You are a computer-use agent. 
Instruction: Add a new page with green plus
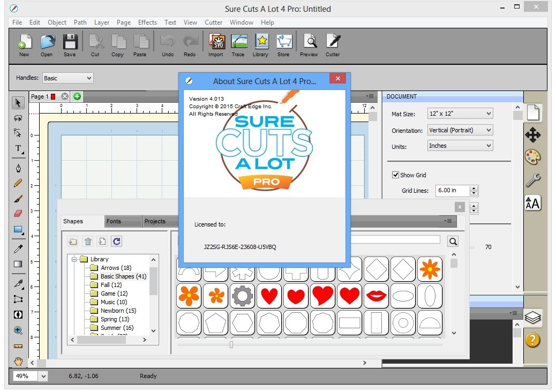(77, 96)
